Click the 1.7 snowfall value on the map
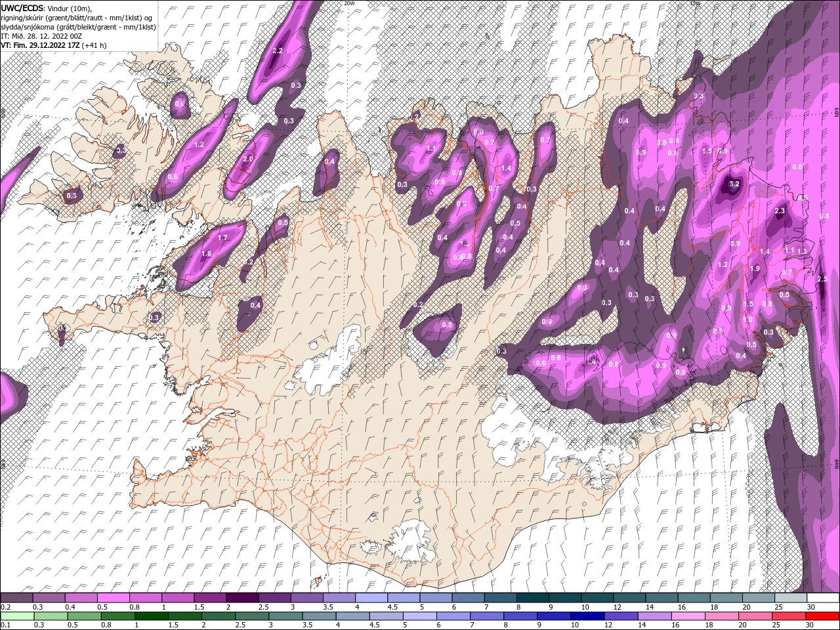This screenshot has height=630, width=840. [x=222, y=238]
